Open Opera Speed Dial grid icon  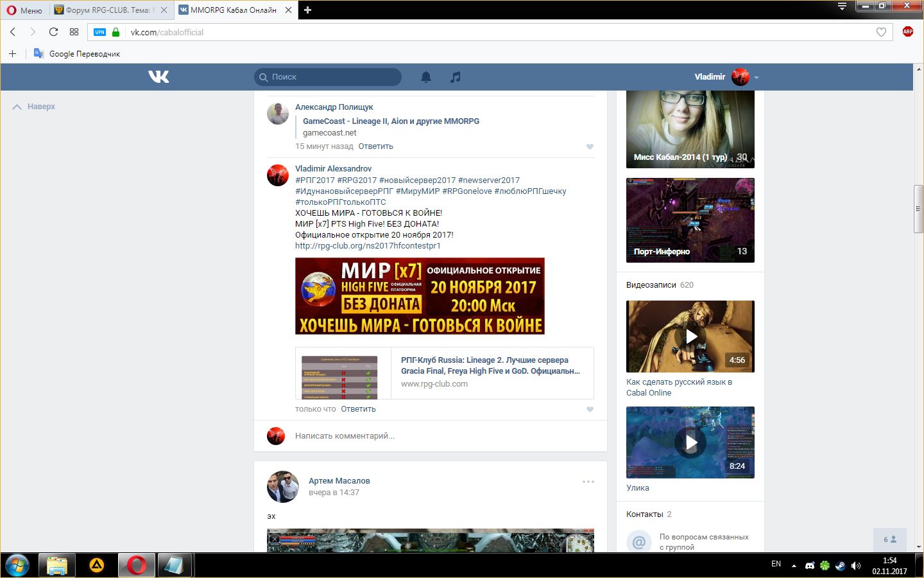pos(74,32)
